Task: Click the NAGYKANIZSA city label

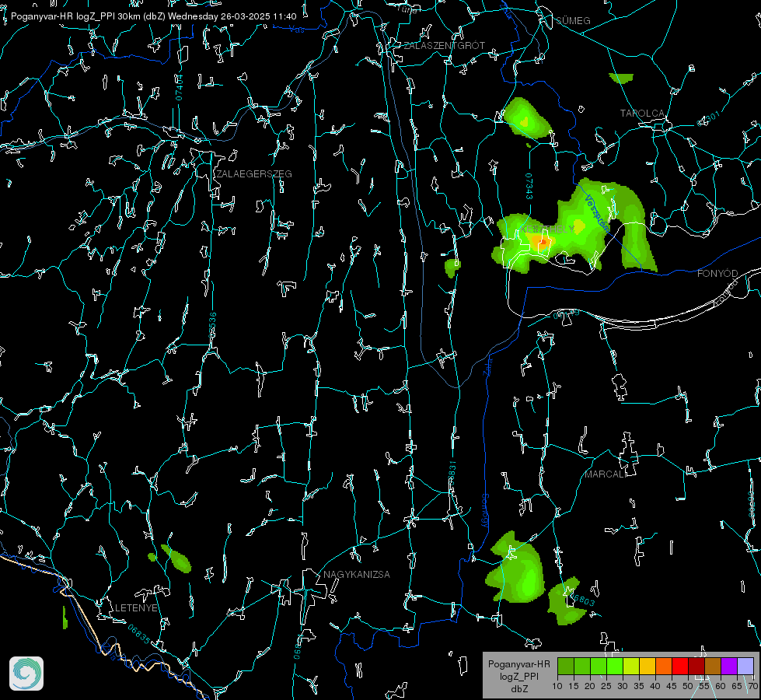Action: (x=357, y=575)
